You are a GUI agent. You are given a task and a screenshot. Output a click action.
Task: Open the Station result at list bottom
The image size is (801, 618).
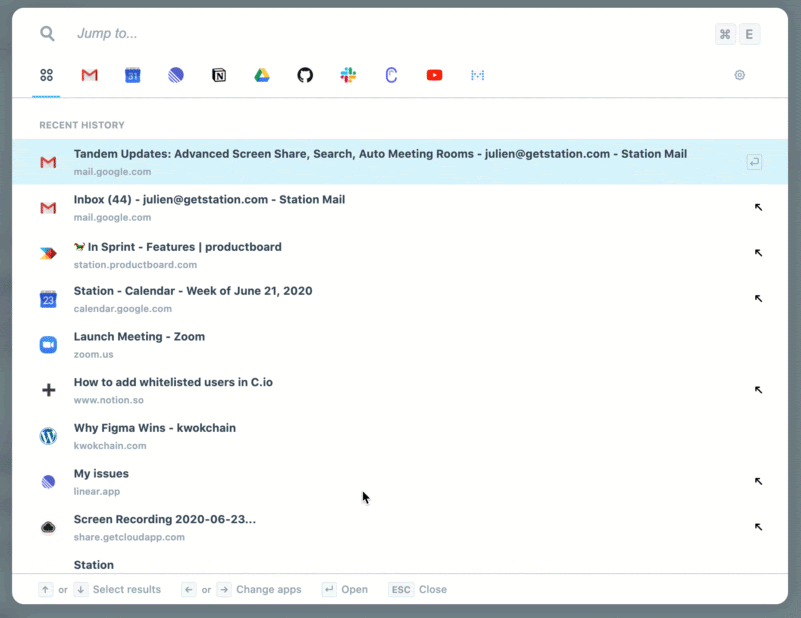point(400,563)
